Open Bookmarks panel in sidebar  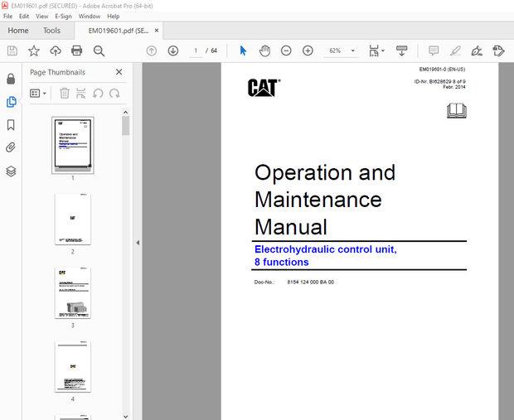(11, 125)
